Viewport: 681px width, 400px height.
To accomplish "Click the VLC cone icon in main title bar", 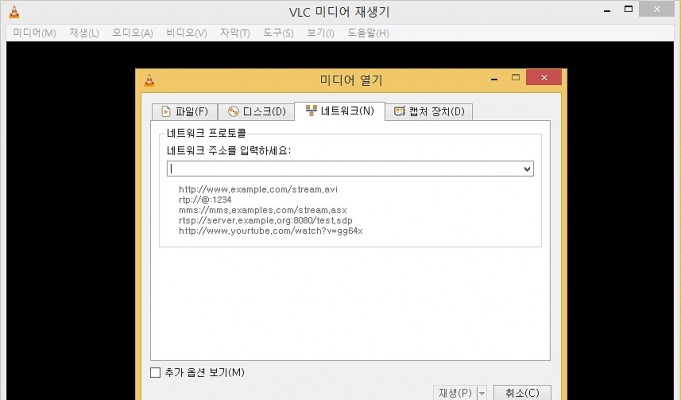I will coord(14,12).
